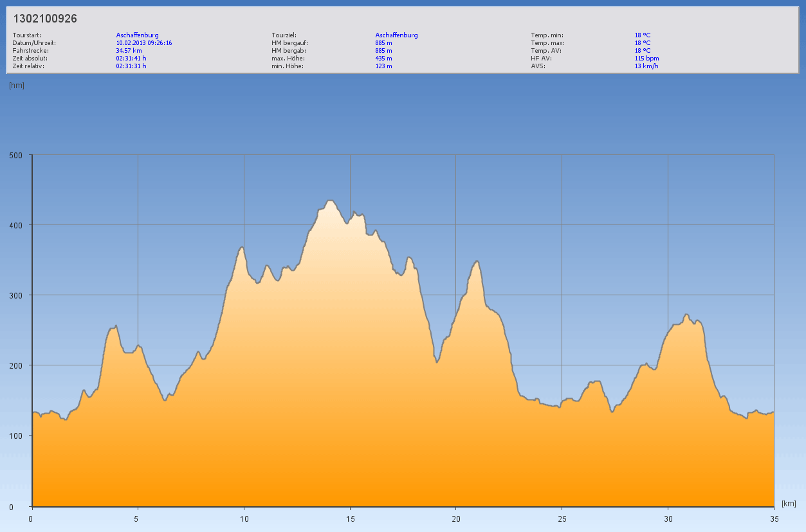Click the 30 km tick on distance axis
This screenshot has height=532, width=806.
pyautogui.click(x=668, y=518)
